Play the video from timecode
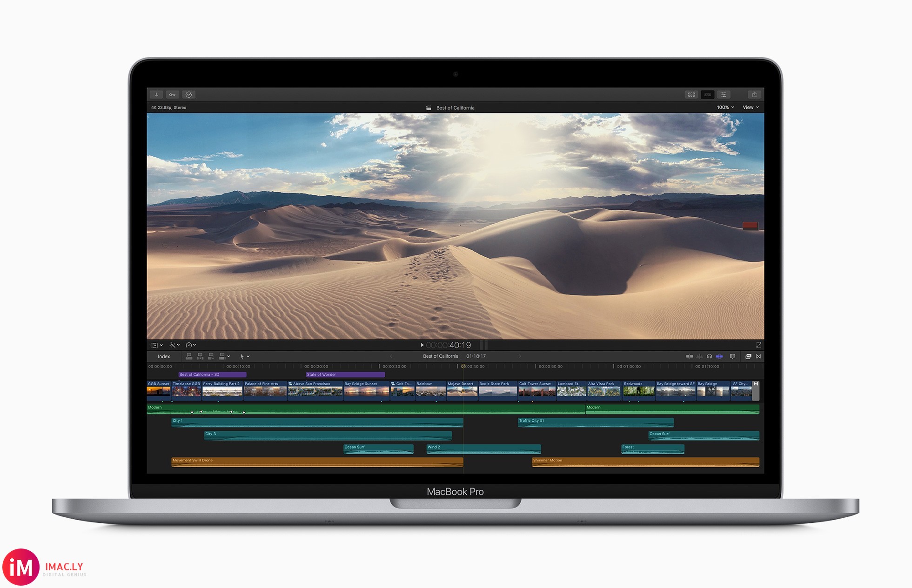The height and width of the screenshot is (588, 912). 422,345
